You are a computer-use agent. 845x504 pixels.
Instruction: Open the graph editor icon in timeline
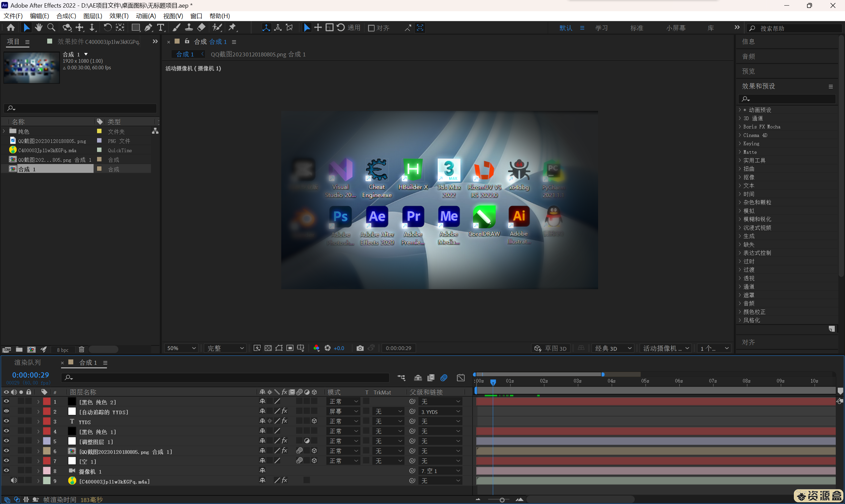click(x=460, y=378)
